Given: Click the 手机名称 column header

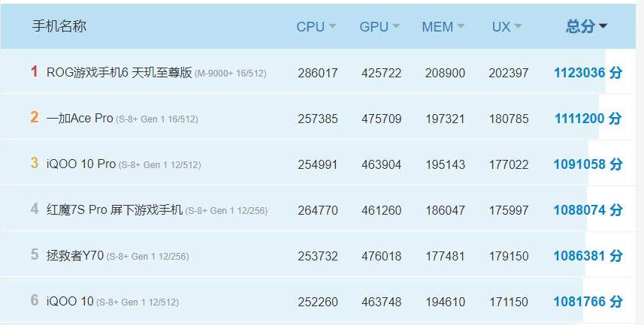Looking at the screenshot, I should [x=59, y=26].
